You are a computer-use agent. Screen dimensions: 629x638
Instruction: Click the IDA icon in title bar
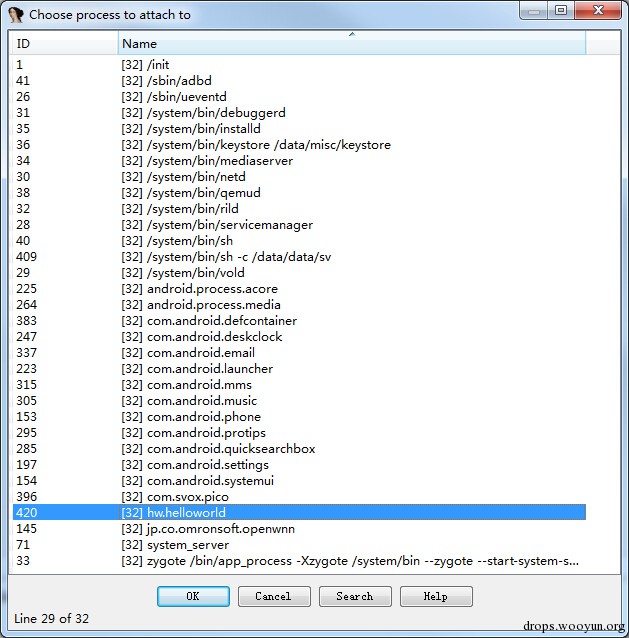(x=16, y=15)
